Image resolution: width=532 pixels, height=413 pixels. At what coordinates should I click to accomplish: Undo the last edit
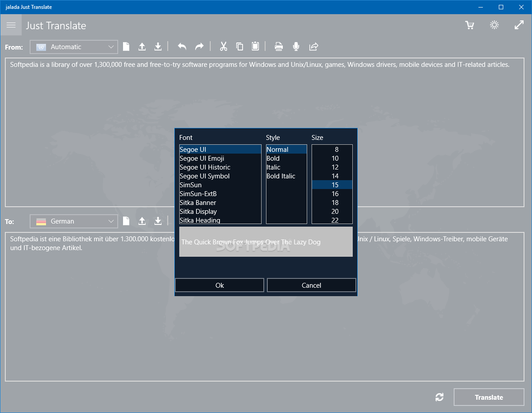pos(182,46)
